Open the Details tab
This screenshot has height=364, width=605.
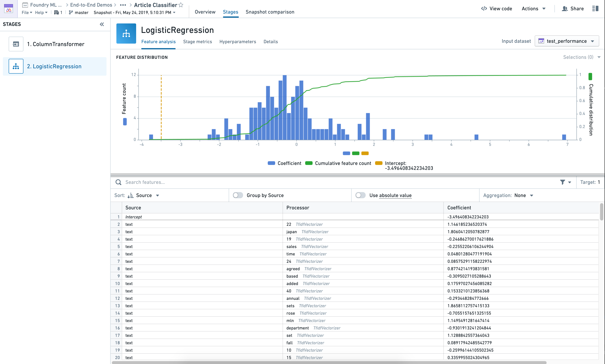270,42
